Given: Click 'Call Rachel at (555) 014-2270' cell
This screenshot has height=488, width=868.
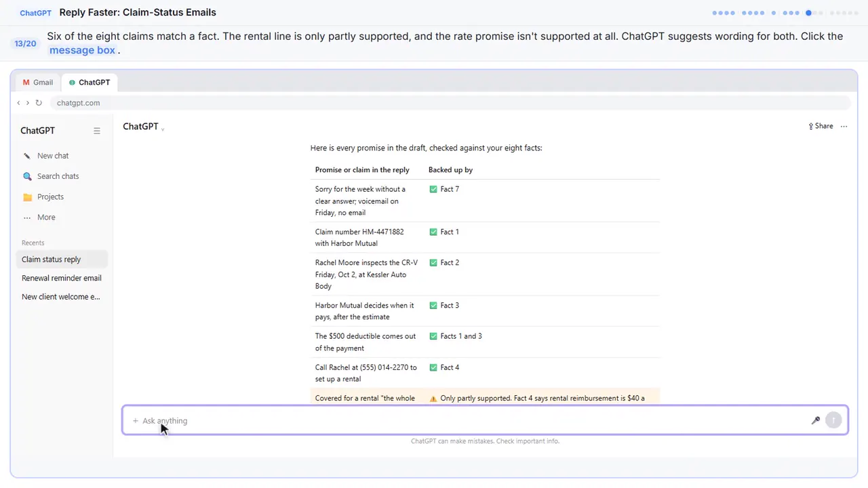Looking at the screenshot, I should 366,373.
